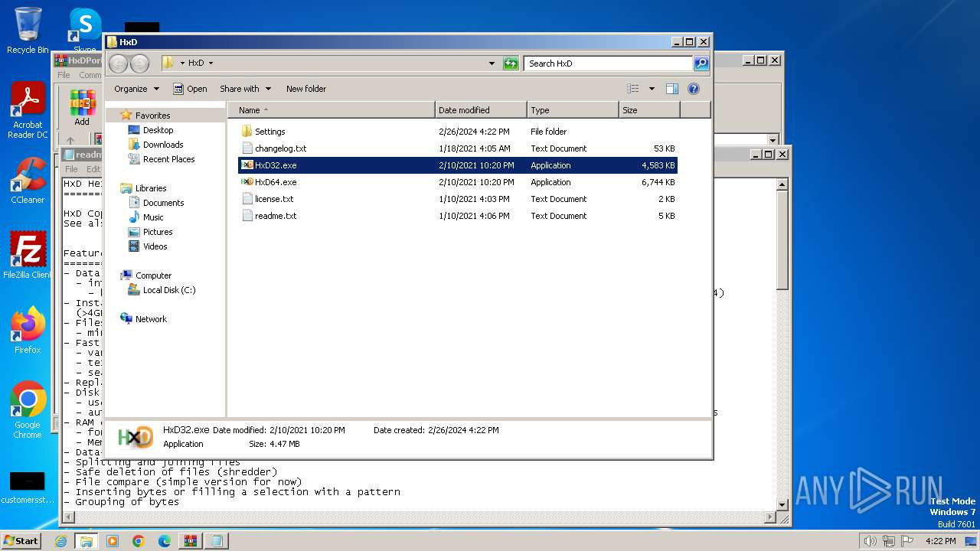Click the Search HxD input field

pyautogui.click(x=609, y=64)
